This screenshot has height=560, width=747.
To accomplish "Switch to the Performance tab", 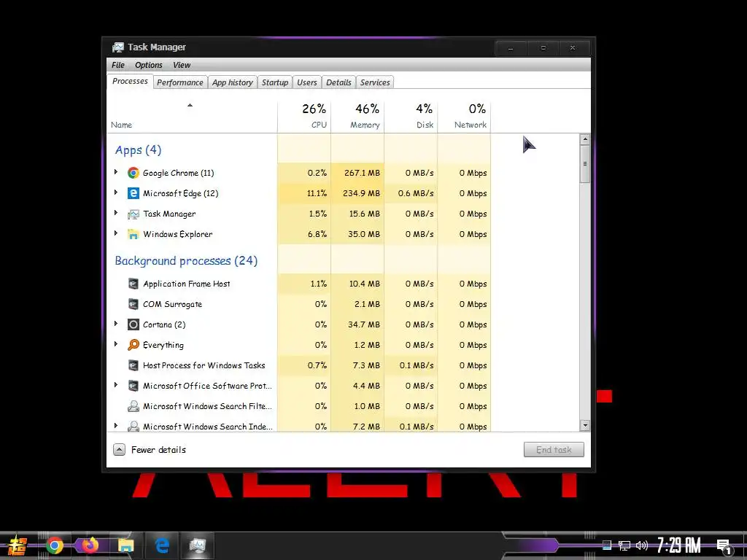I will point(180,82).
